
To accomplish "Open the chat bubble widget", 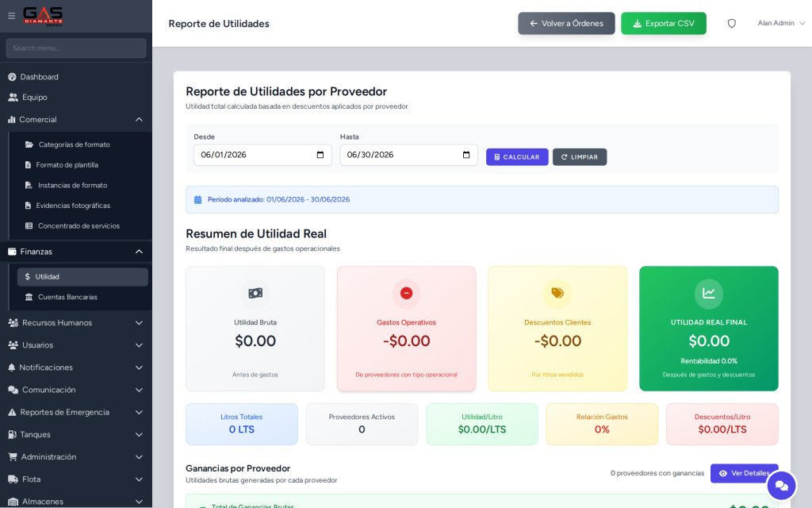I will [x=781, y=486].
